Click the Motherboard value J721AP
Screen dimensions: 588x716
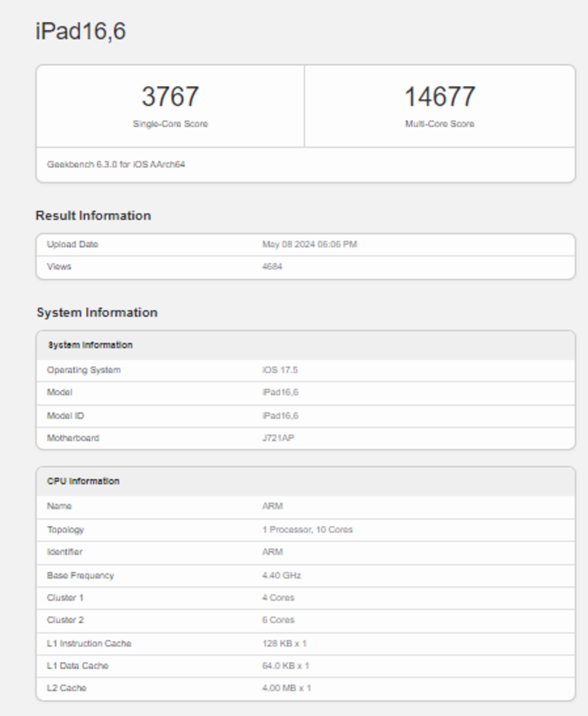pos(278,438)
